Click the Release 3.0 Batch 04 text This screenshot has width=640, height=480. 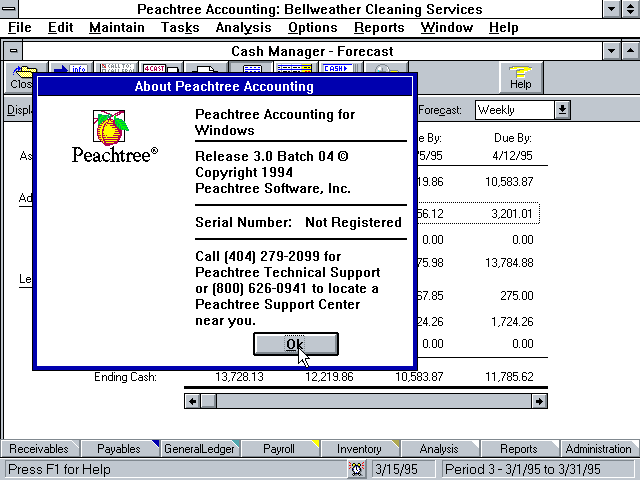point(264,156)
